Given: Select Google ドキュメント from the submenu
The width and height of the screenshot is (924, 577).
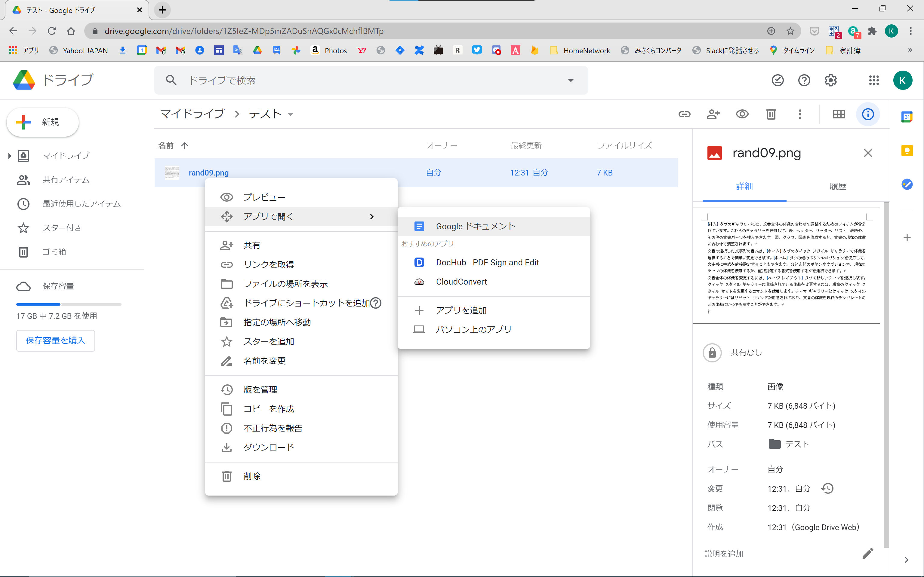Looking at the screenshot, I should coord(475,226).
